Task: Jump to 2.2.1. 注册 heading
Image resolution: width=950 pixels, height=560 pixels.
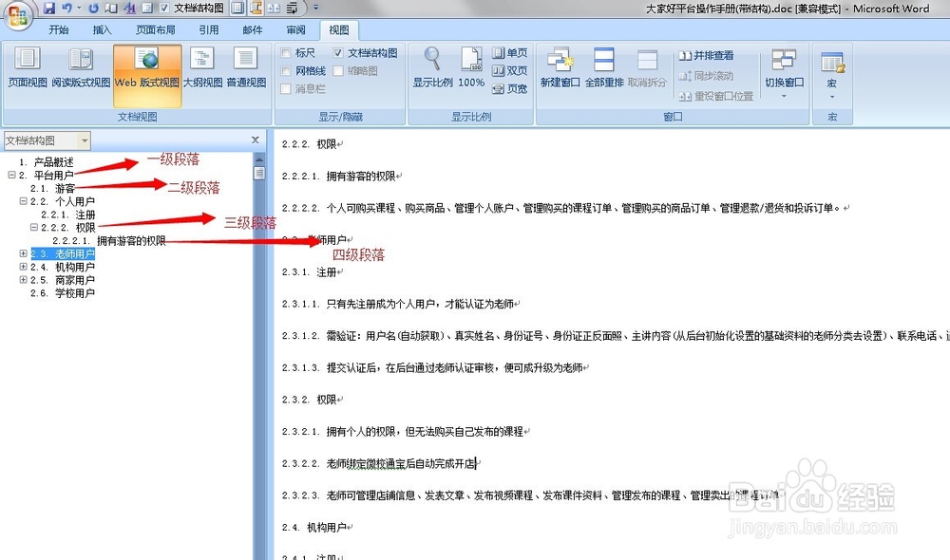Action: tap(68, 215)
